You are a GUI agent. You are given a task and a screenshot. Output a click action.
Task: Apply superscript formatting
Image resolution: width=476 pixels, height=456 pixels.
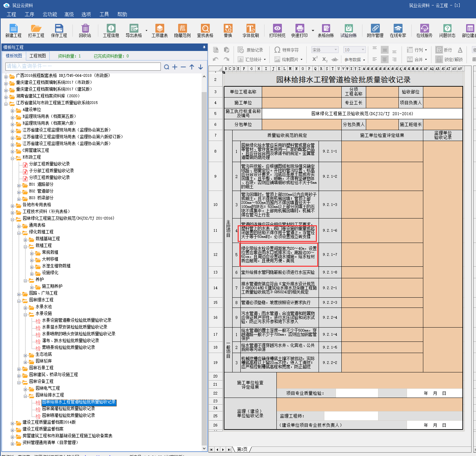(315, 59)
